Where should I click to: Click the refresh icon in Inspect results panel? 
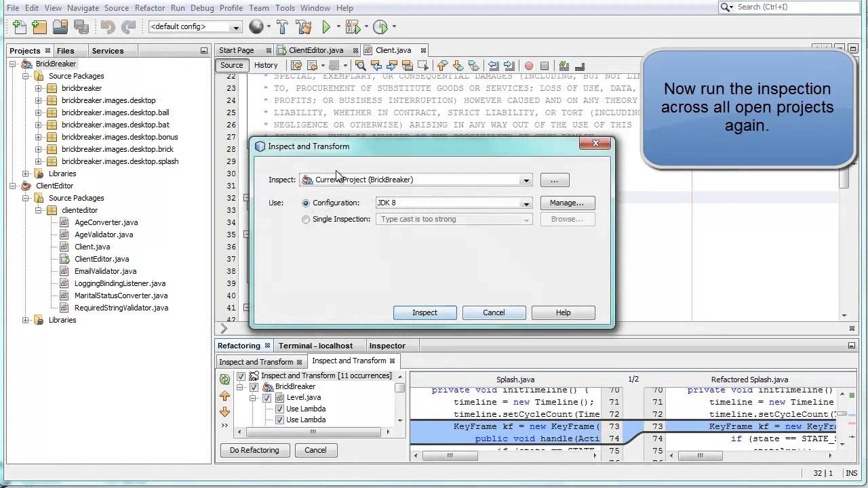[225, 380]
